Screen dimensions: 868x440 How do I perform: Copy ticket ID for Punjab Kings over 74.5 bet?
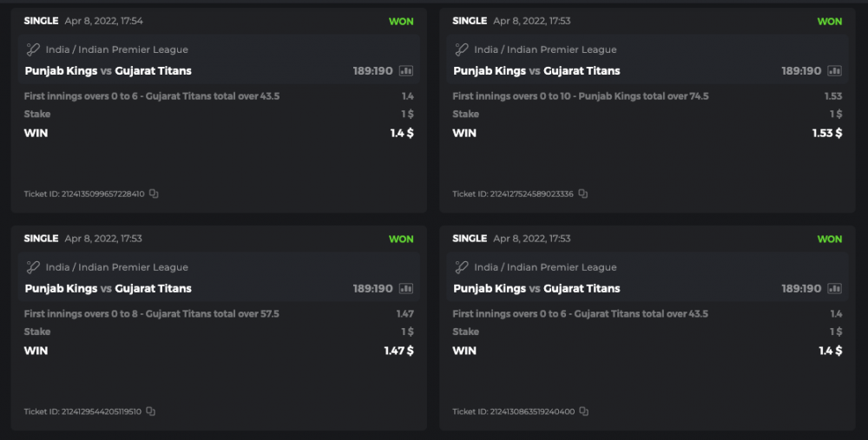coord(583,194)
